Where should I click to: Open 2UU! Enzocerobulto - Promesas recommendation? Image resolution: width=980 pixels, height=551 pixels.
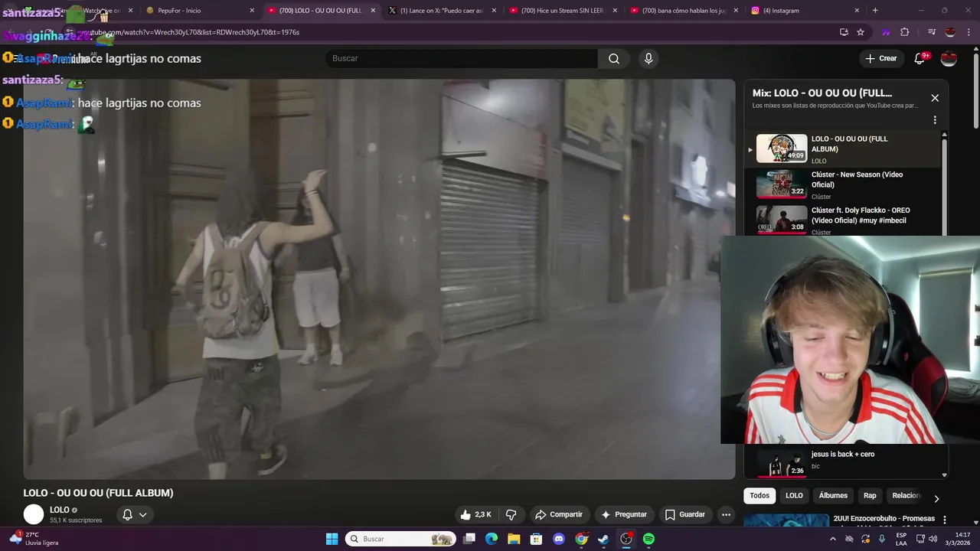coord(884,519)
